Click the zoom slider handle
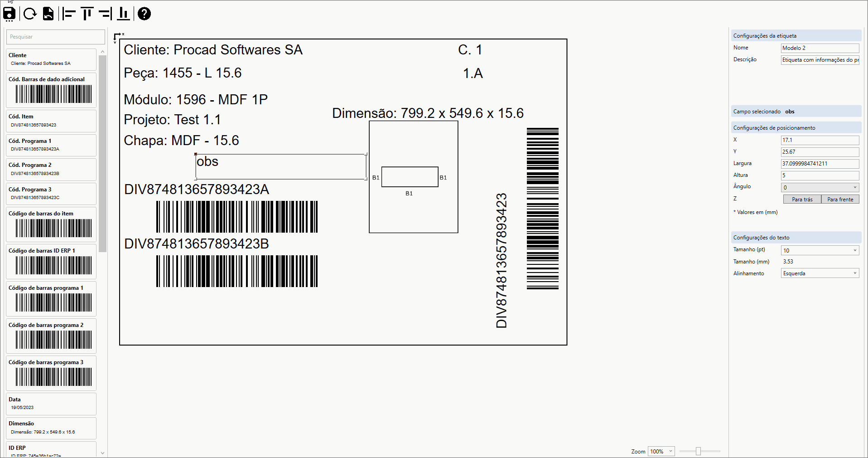 click(698, 451)
